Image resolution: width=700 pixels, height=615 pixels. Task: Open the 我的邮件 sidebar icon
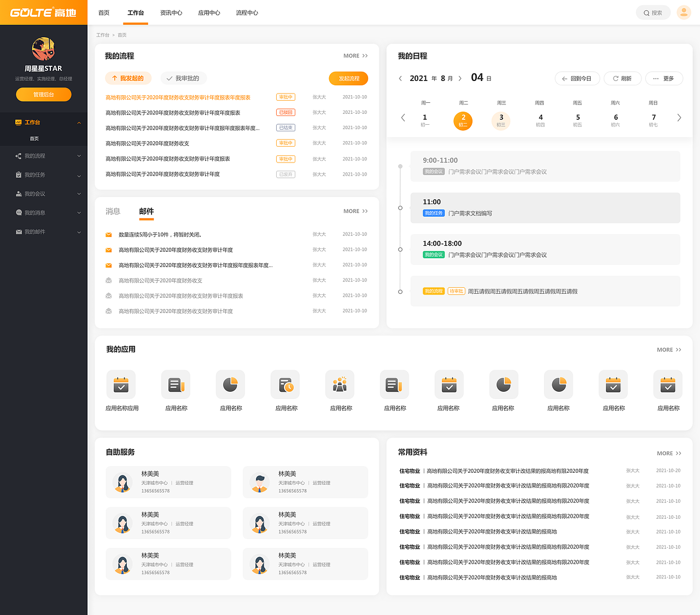(19, 232)
